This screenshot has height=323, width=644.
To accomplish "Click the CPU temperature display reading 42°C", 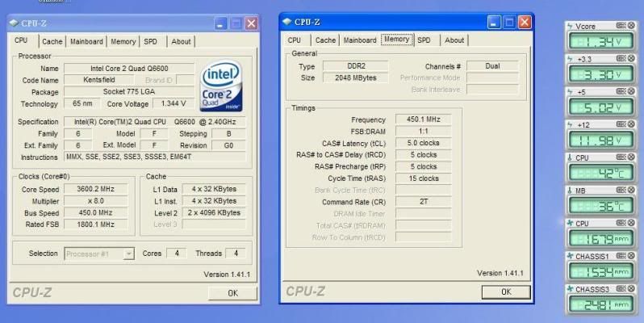I will tap(600, 172).
